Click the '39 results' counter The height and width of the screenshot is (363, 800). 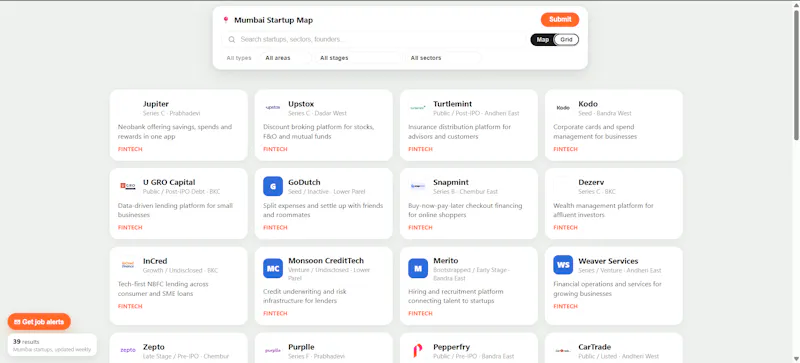26,342
